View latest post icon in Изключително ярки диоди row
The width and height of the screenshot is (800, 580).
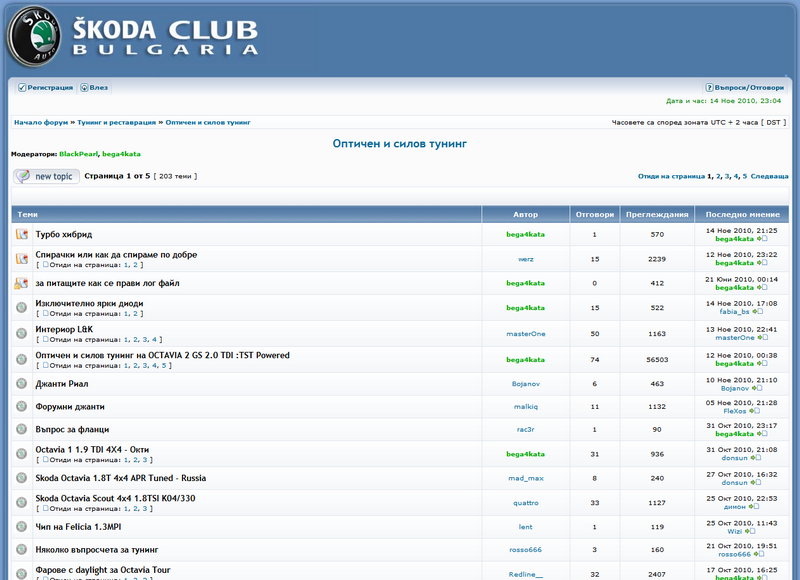(758, 312)
